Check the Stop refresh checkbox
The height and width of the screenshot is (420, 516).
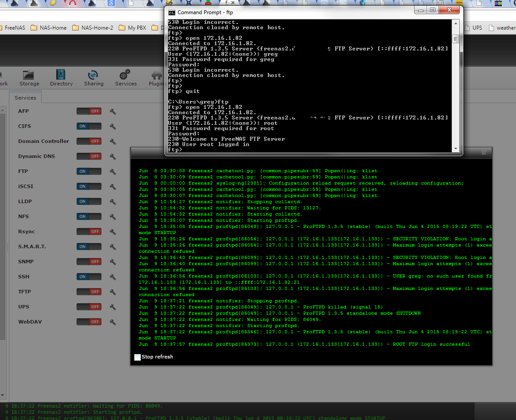point(138,357)
